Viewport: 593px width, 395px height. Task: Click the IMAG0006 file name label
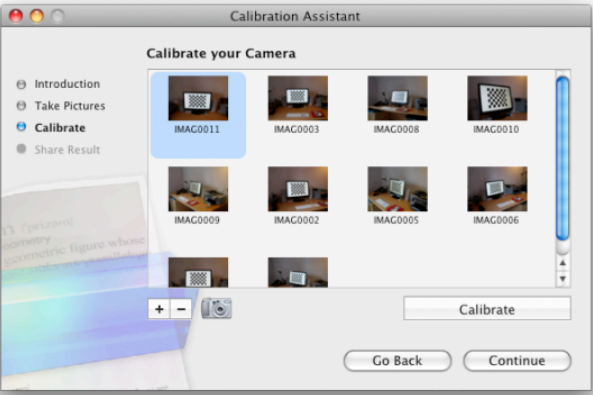(496, 220)
